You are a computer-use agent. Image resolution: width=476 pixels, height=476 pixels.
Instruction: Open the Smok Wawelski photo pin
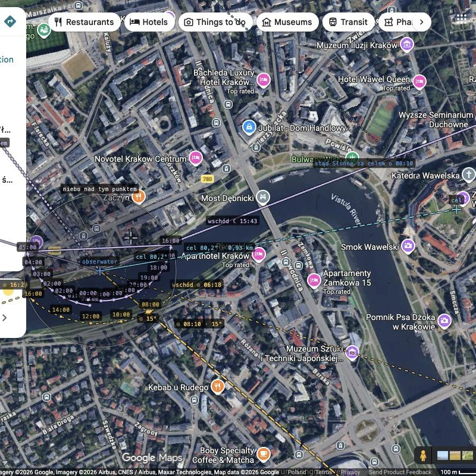(x=408, y=246)
